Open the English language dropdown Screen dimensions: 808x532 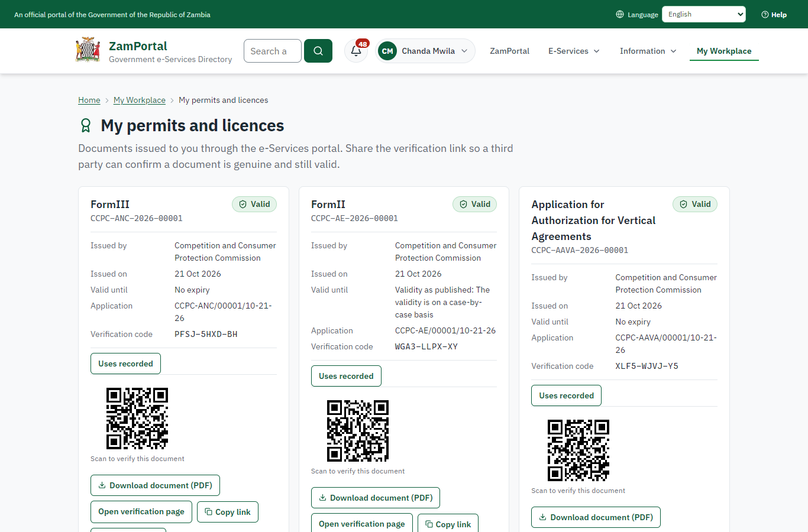pos(704,14)
